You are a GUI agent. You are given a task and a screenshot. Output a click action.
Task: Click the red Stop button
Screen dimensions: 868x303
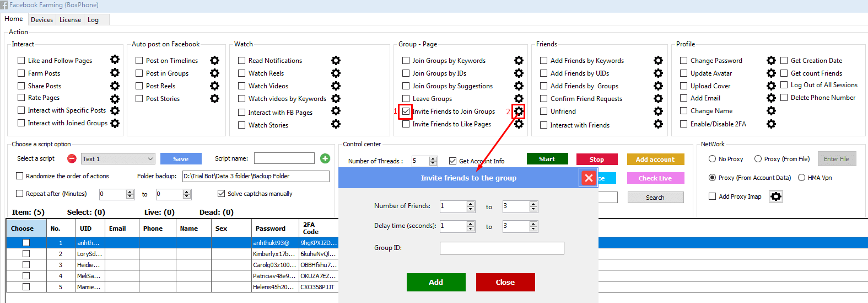[597, 160]
